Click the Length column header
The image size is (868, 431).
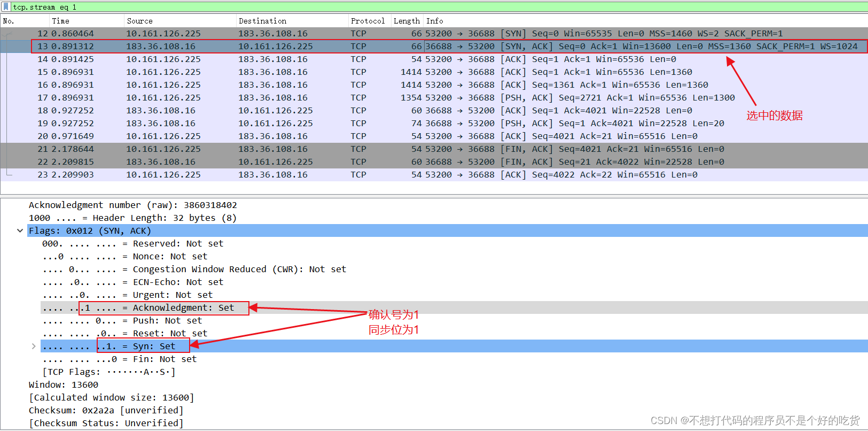pyautogui.click(x=407, y=21)
